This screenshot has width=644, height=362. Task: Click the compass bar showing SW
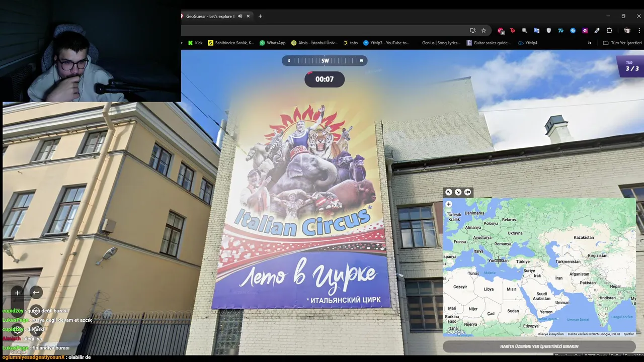[x=325, y=61]
